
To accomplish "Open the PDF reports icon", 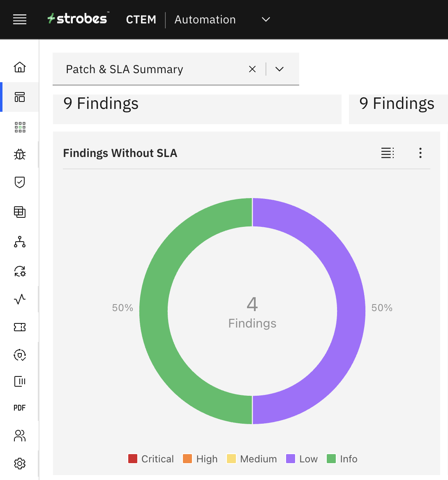I will 20,408.
